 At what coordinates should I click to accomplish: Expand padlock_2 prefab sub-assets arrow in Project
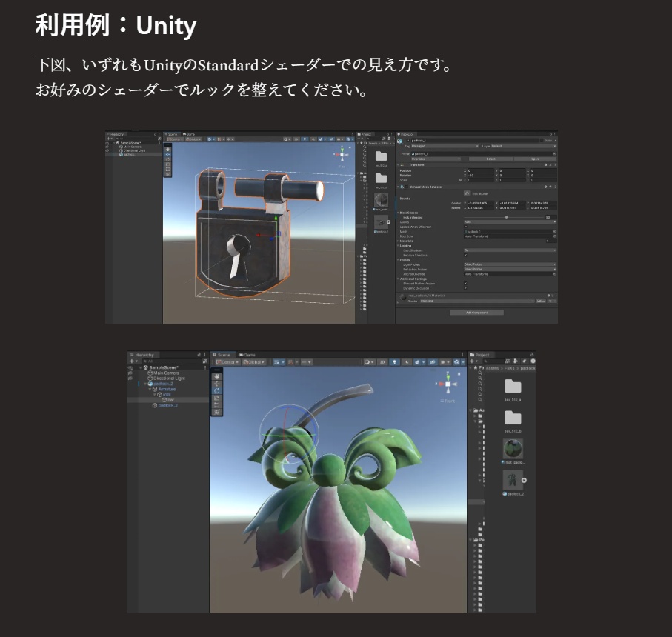click(524, 480)
